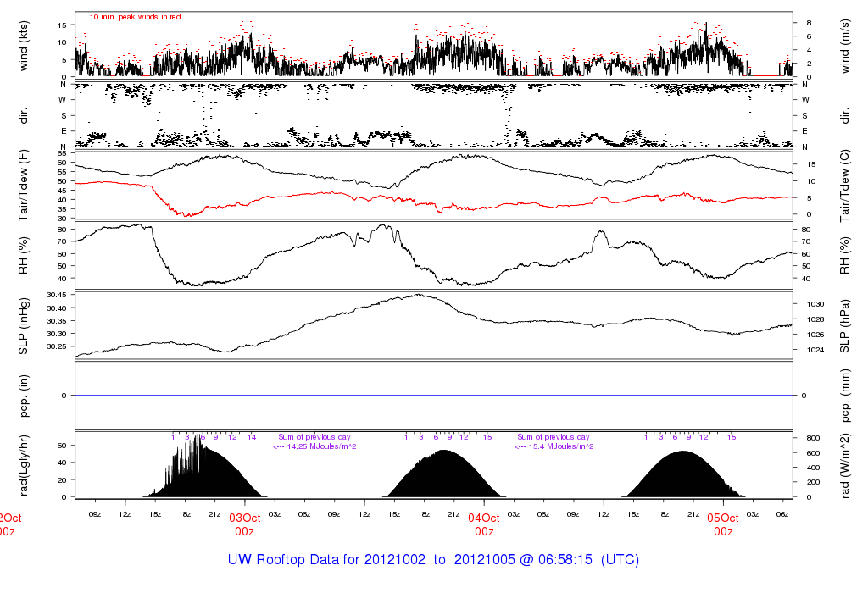Click the 'pcp. (in)' axis label
The image size is (868, 593).
click(x=23, y=396)
